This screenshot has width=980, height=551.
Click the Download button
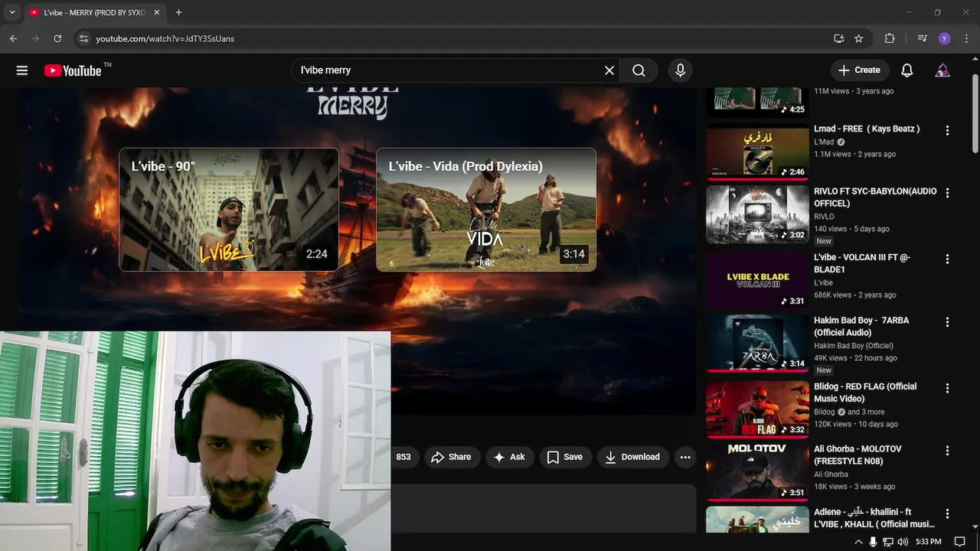[632, 457]
